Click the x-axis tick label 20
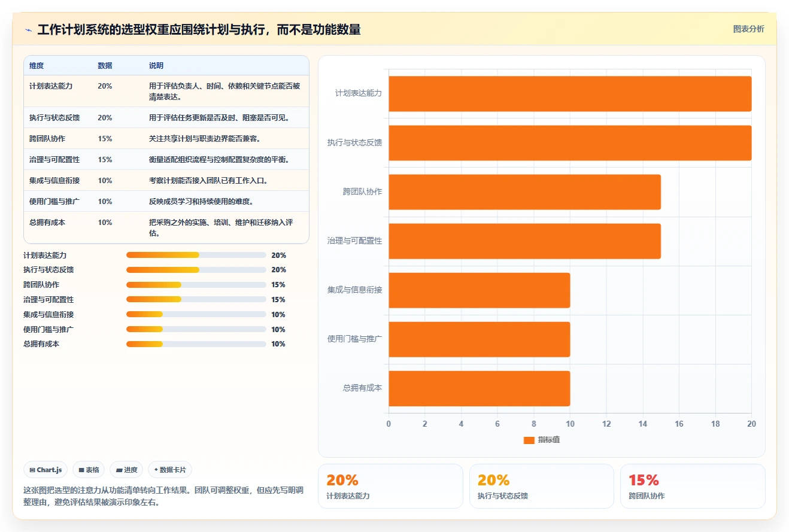Screen dimensions: 789x532 tap(752, 424)
